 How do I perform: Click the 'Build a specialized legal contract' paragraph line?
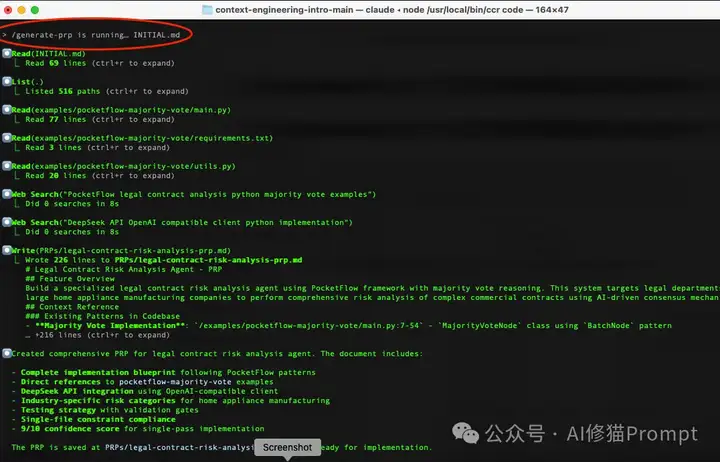point(372,288)
